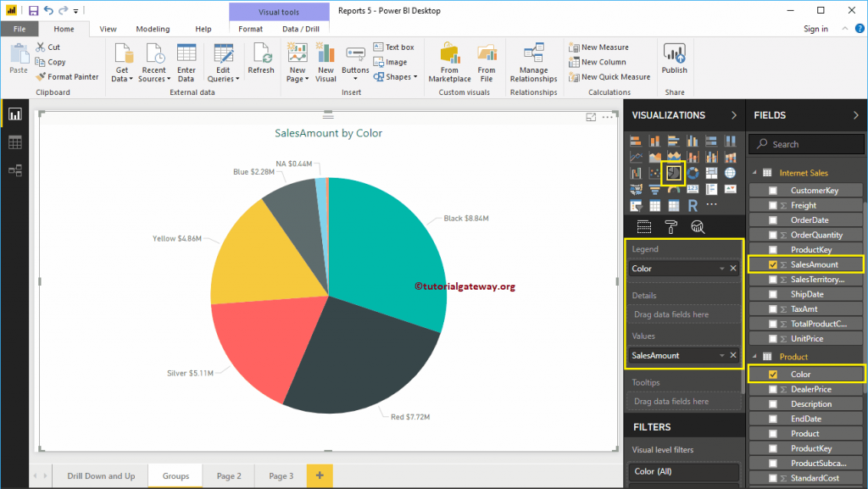This screenshot has height=489, width=868.
Task: Open the Modeling ribbon tab
Action: (153, 29)
